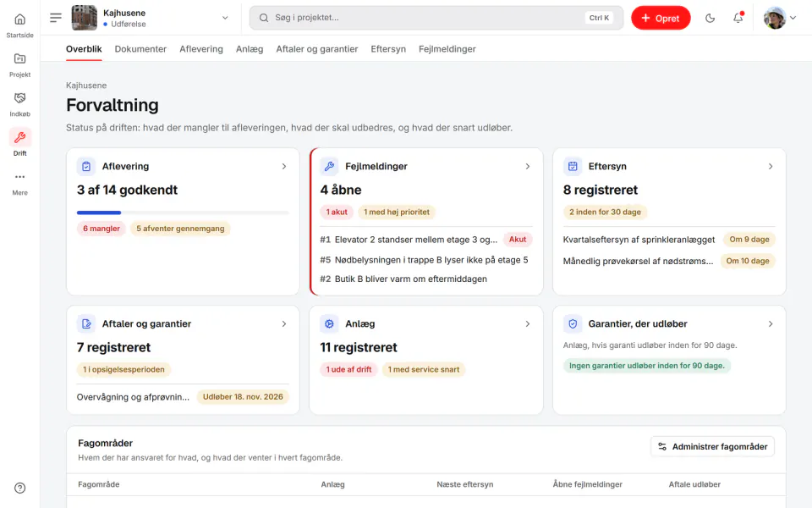
Task: Click the red Opret button
Action: (x=661, y=18)
